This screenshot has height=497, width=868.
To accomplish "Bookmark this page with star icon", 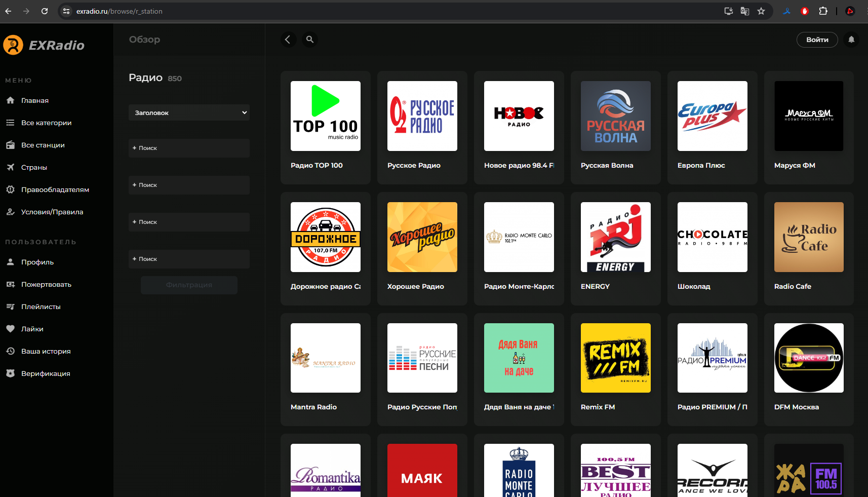I will point(761,11).
